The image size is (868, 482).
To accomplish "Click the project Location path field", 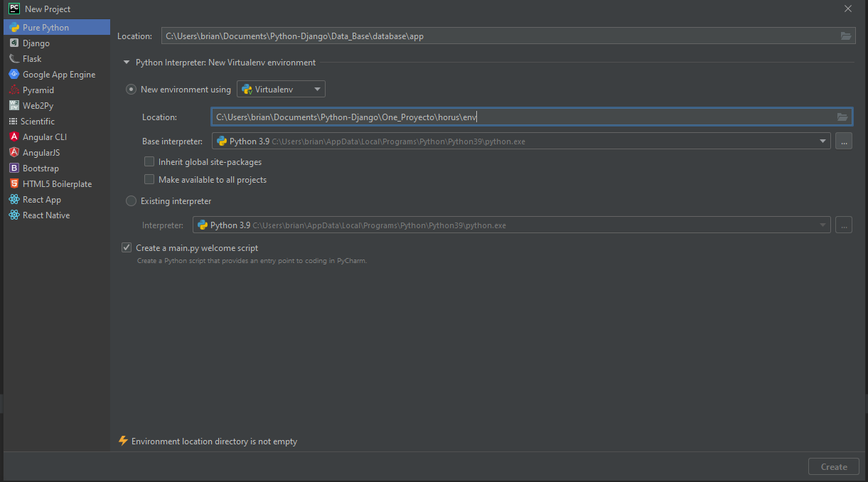I will (x=508, y=36).
